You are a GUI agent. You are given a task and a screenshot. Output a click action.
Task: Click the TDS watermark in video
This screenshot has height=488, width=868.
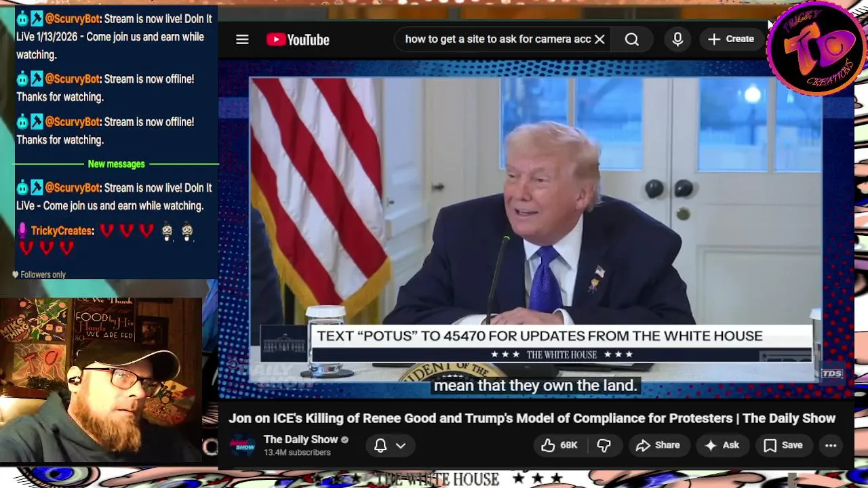click(x=831, y=373)
